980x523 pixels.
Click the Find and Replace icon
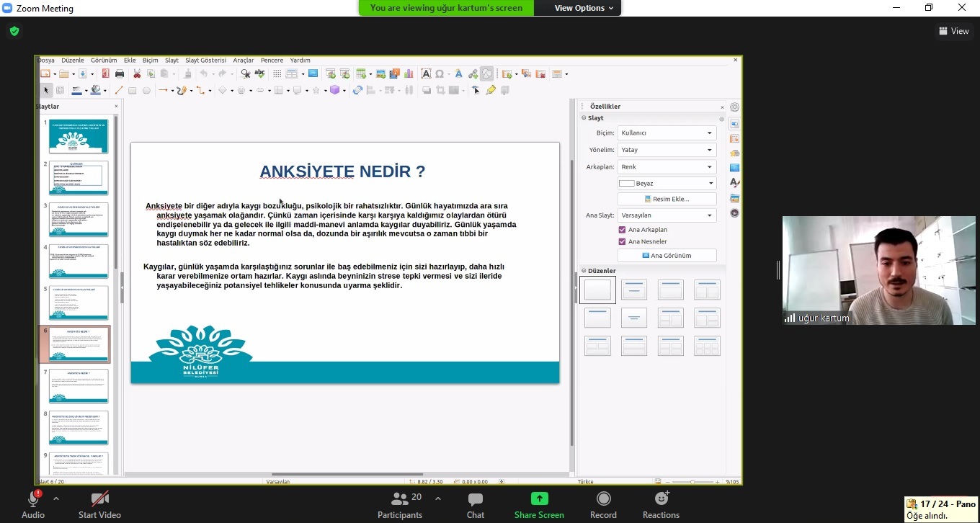click(246, 73)
